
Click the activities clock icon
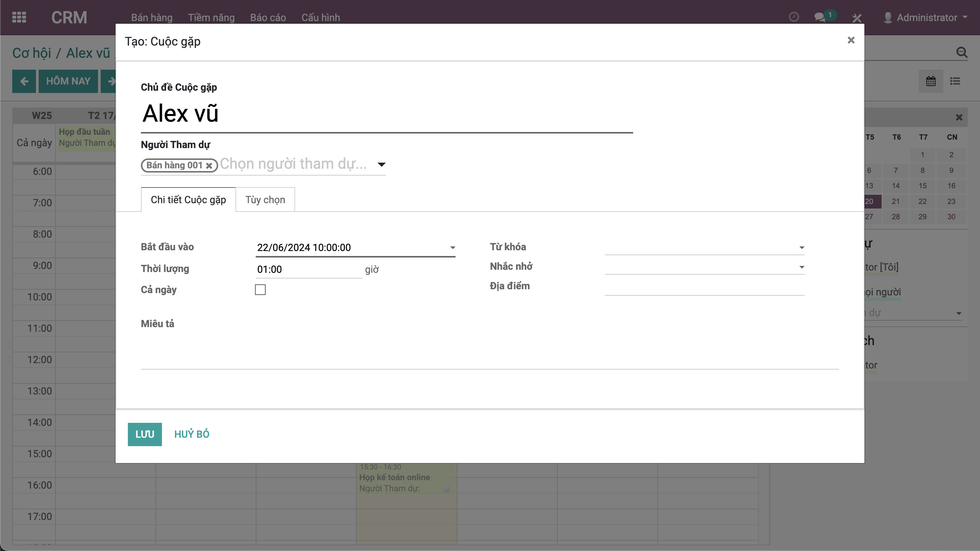794,17
